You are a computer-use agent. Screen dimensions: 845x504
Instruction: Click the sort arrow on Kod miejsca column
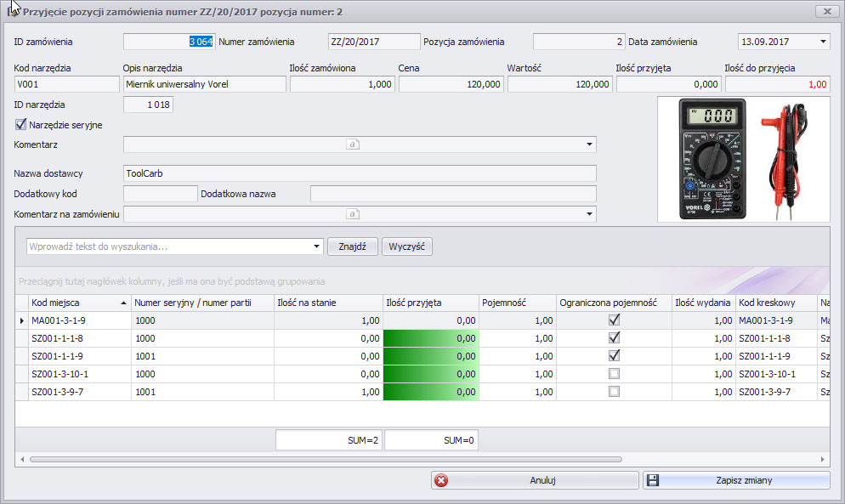tap(125, 303)
